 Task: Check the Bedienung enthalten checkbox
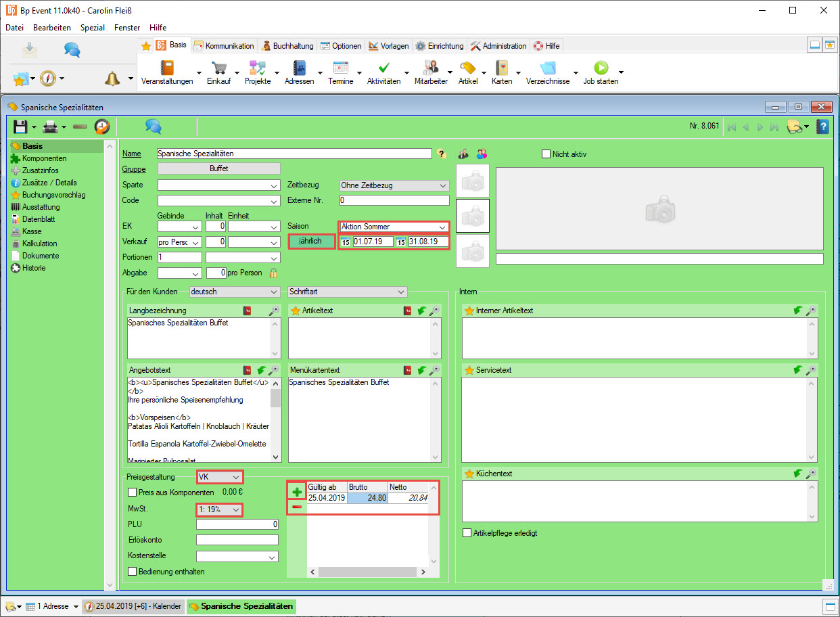click(x=133, y=572)
